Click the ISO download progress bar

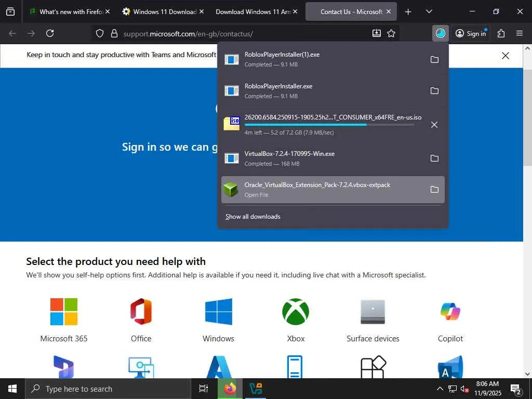(x=329, y=125)
